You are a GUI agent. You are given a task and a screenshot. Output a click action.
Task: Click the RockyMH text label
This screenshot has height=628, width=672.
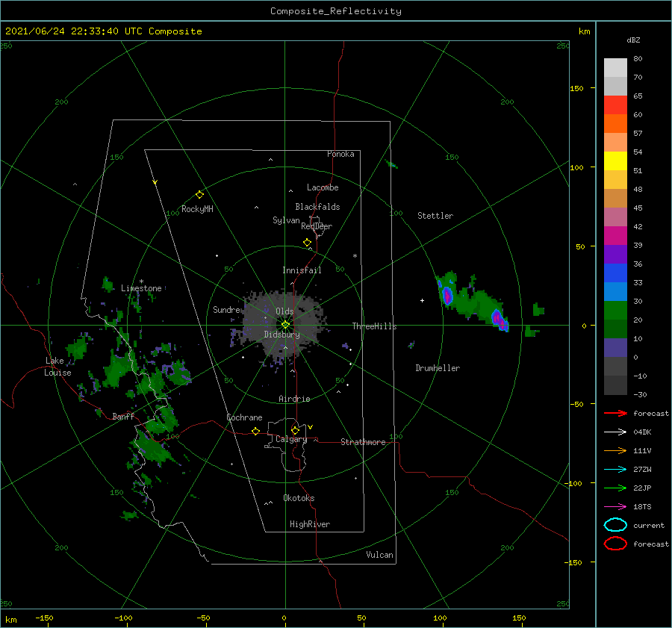coord(197,209)
